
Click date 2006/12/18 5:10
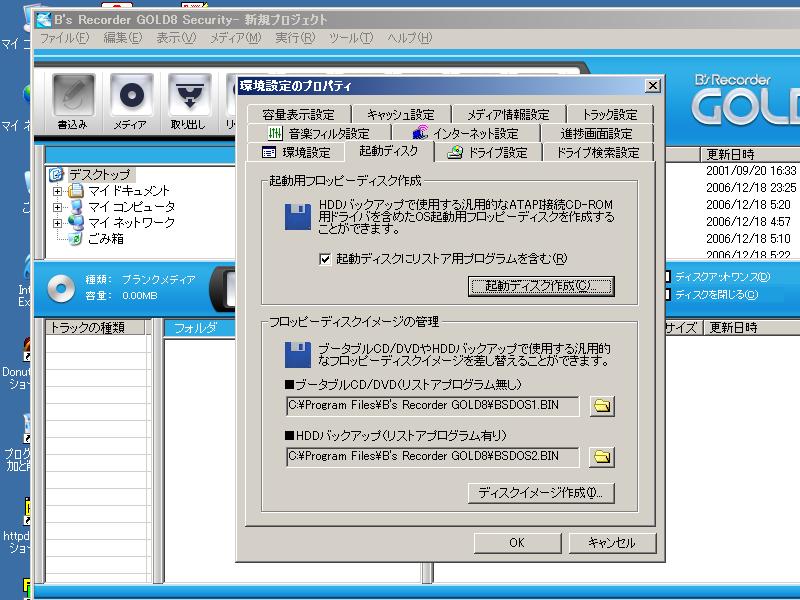tap(748, 239)
